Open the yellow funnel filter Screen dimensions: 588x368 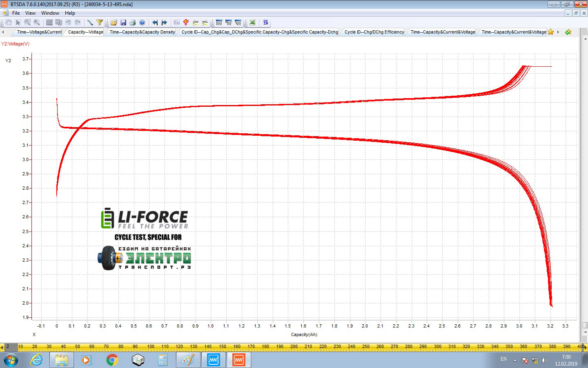point(100,22)
